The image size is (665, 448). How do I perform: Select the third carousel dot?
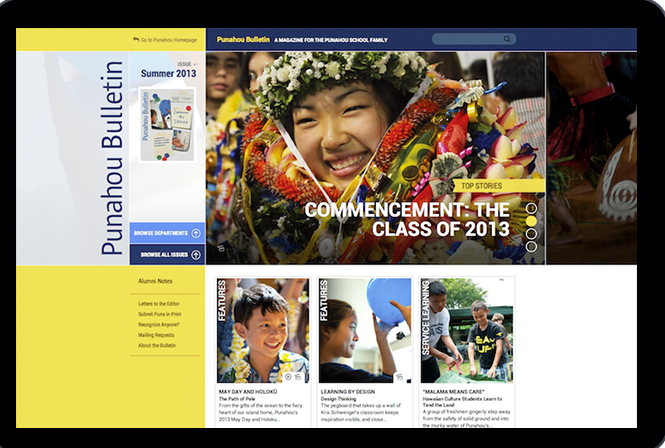[x=531, y=234]
